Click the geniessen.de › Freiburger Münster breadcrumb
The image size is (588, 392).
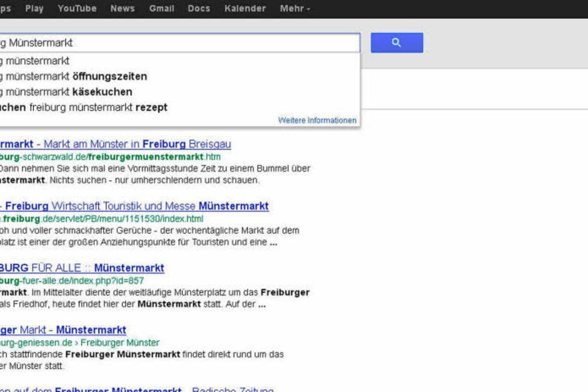[x=79, y=343]
